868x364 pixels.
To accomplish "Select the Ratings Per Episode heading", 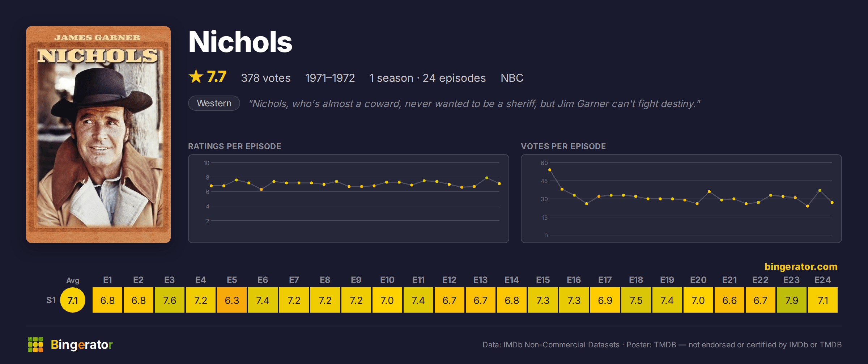I will 234,146.
